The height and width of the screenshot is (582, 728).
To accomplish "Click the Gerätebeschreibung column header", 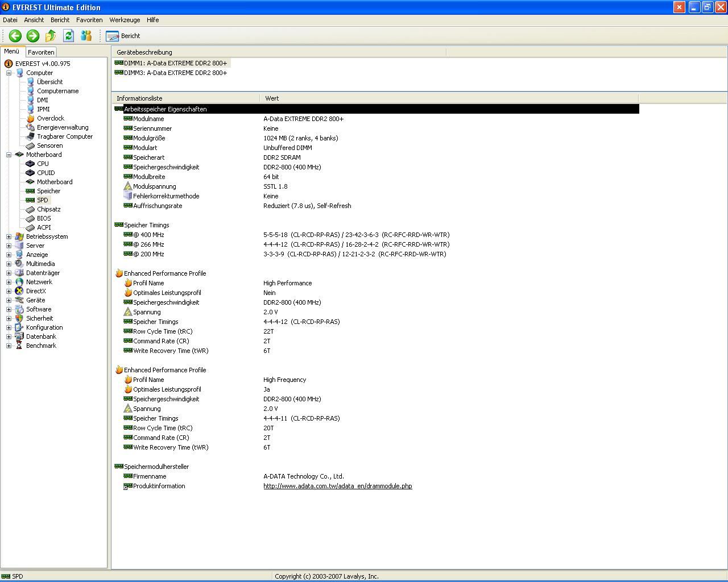I will point(279,52).
